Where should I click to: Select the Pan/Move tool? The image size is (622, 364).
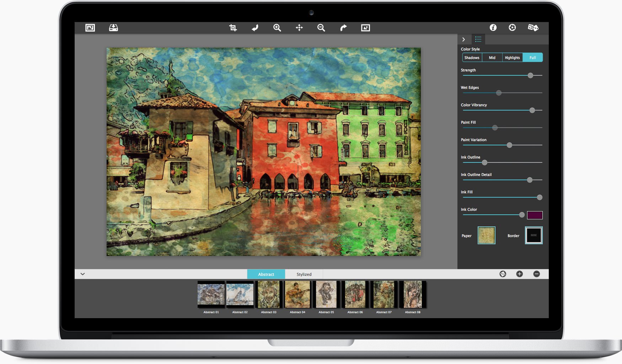(x=299, y=27)
